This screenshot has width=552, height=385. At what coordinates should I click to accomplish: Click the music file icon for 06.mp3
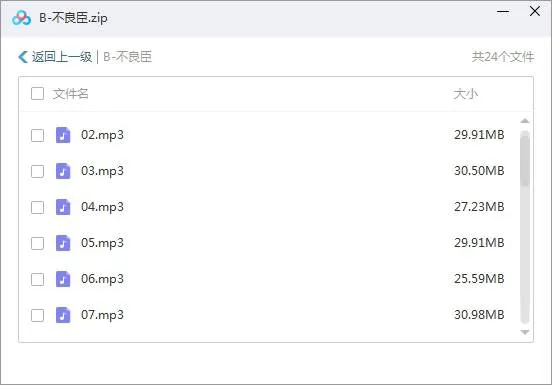coord(63,279)
